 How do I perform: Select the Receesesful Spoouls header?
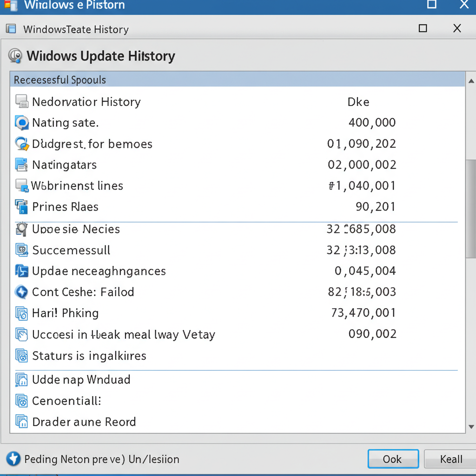pyautogui.click(x=238, y=79)
